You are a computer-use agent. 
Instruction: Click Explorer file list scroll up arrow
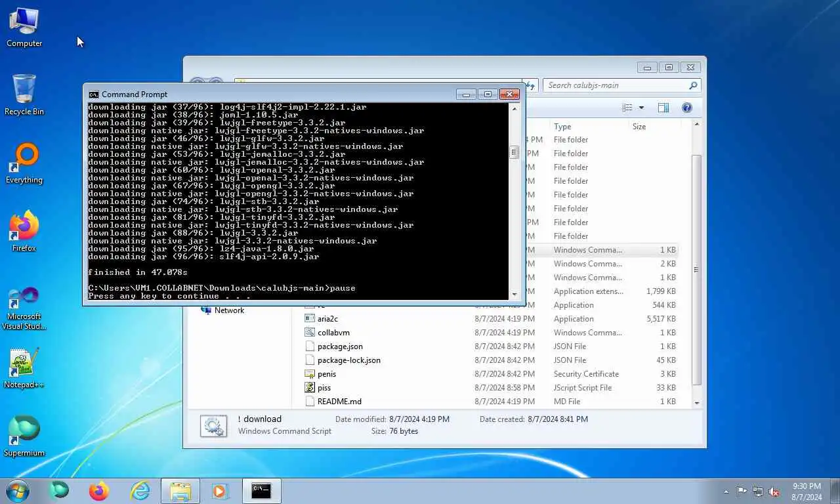pyautogui.click(x=697, y=125)
